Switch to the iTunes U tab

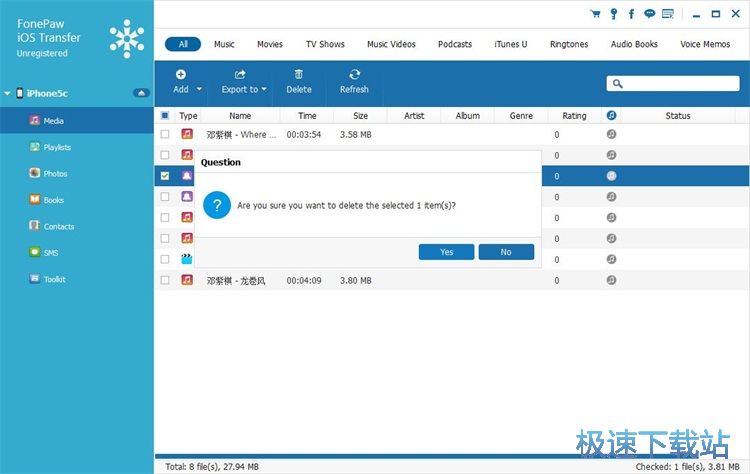[511, 44]
